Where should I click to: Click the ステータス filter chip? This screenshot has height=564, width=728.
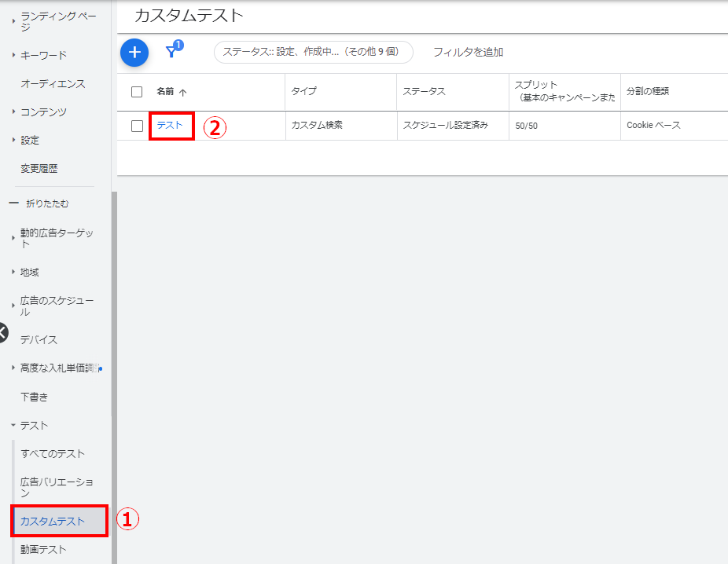[x=313, y=52]
